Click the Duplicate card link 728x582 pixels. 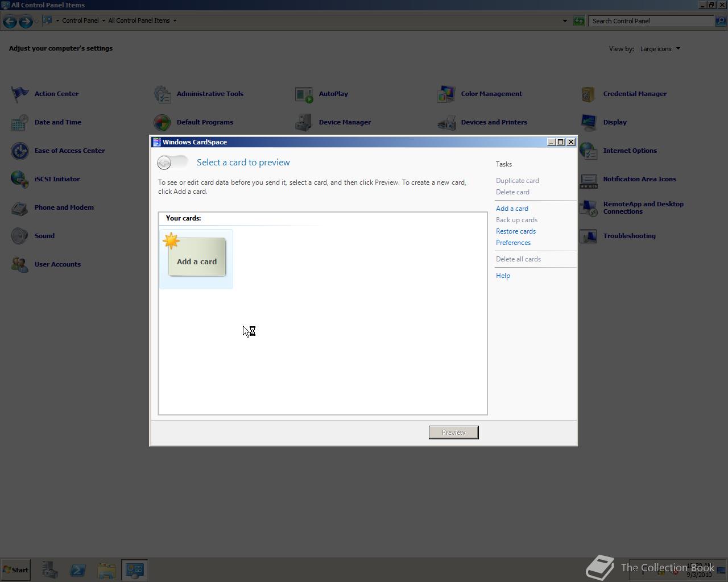click(x=518, y=181)
